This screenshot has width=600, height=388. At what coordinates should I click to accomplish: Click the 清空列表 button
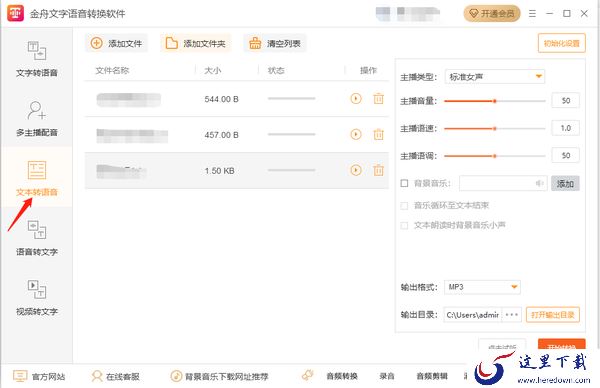[275, 43]
